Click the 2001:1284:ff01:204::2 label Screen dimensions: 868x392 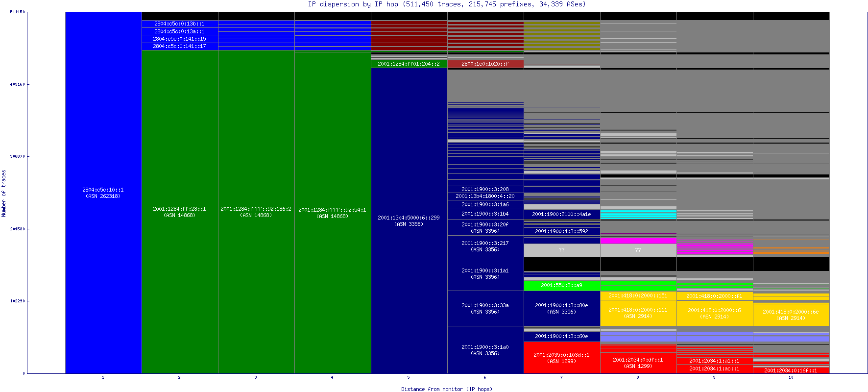coord(409,64)
